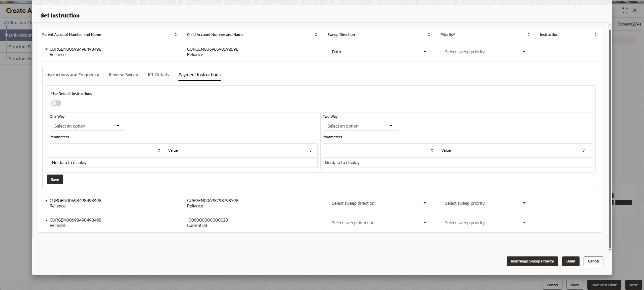Sort the Sweep Direction column
This screenshot has width=644, height=290.
click(x=429, y=35)
